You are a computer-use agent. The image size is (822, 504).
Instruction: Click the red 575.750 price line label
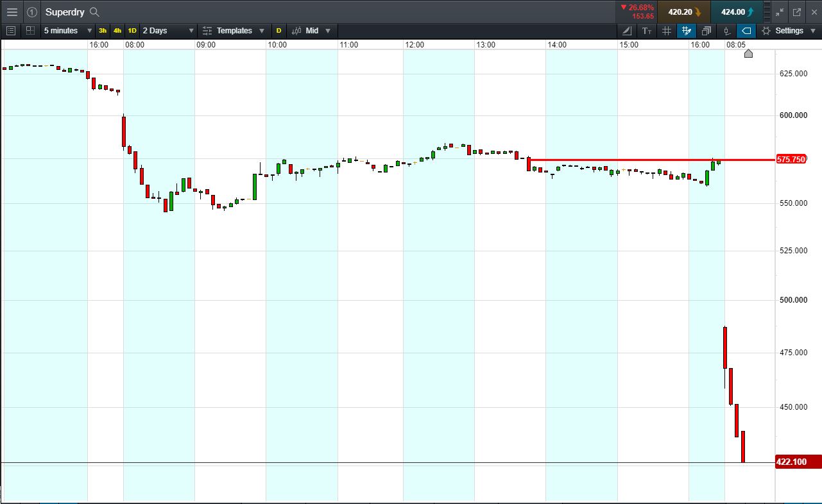(791, 159)
